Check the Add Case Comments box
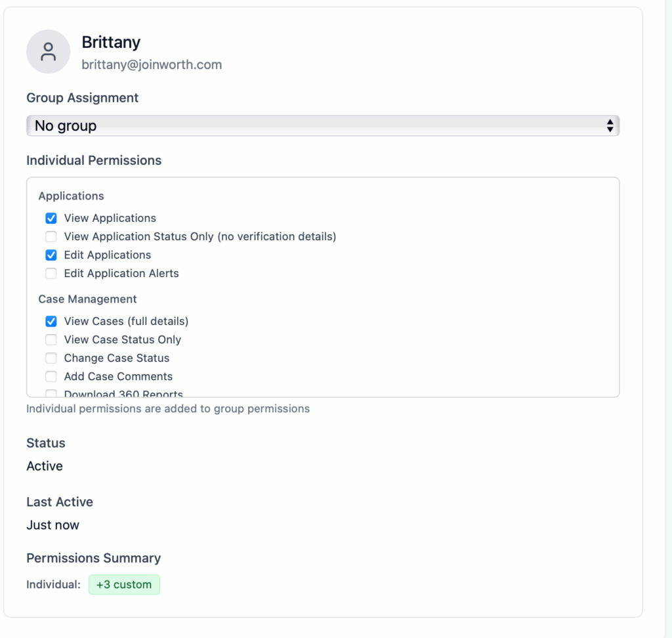The width and height of the screenshot is (672, 638). [x=51, y=377]
